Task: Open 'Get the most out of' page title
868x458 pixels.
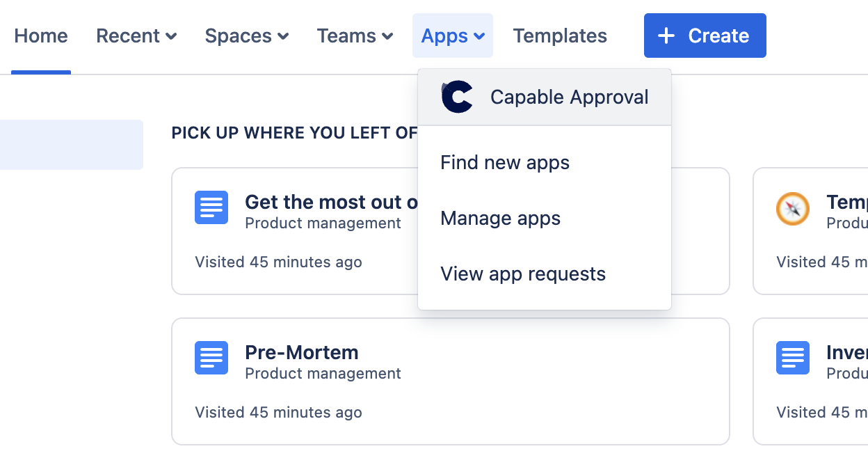Action: (331, 202)
